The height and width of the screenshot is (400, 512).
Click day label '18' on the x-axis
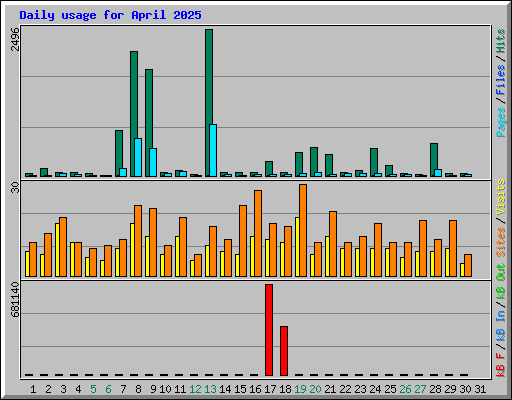tap(285, 389)
